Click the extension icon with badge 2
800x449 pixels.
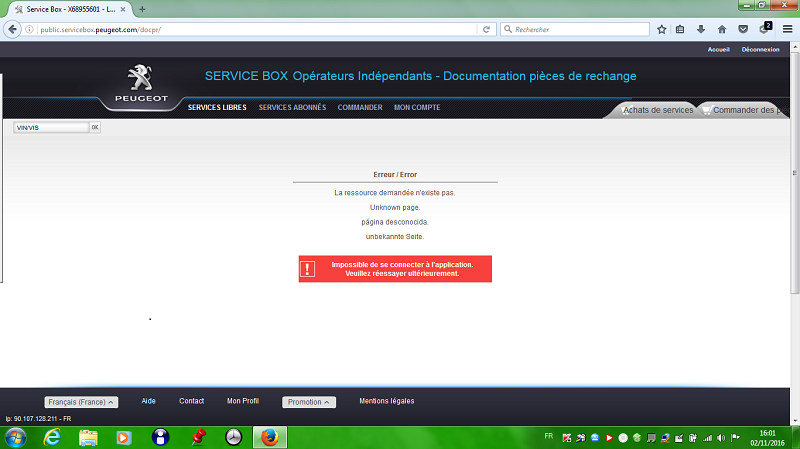point(765,29)
